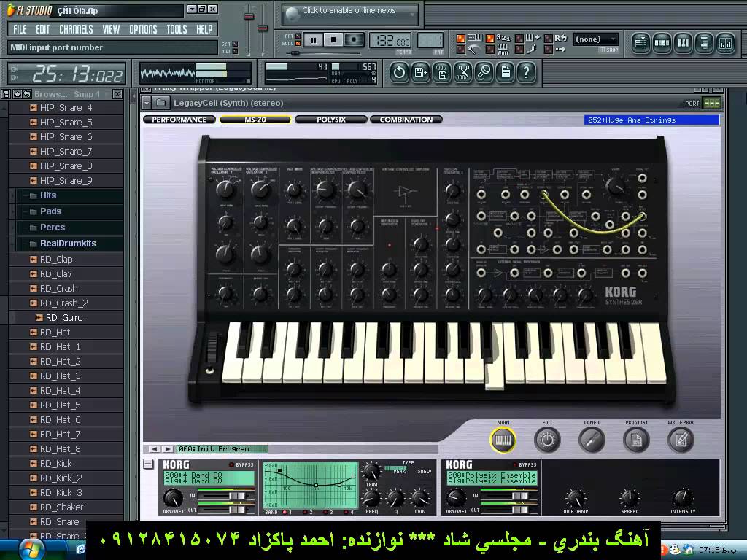Open the TOOLS menu
747x560 pixels.
177,29
